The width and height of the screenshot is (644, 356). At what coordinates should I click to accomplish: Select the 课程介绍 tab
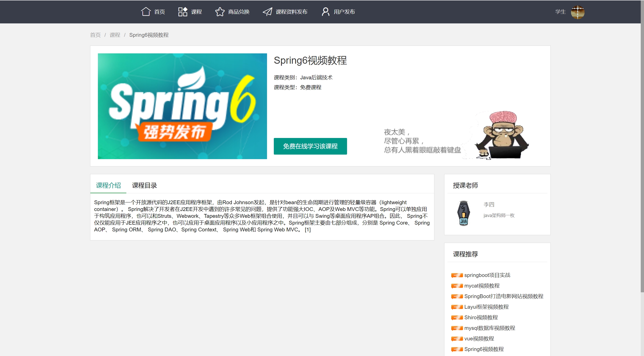point(108,186)
